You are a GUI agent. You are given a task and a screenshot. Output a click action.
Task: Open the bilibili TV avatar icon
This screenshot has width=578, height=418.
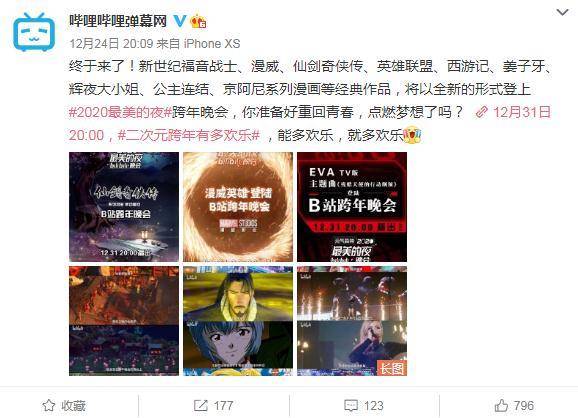34,32
